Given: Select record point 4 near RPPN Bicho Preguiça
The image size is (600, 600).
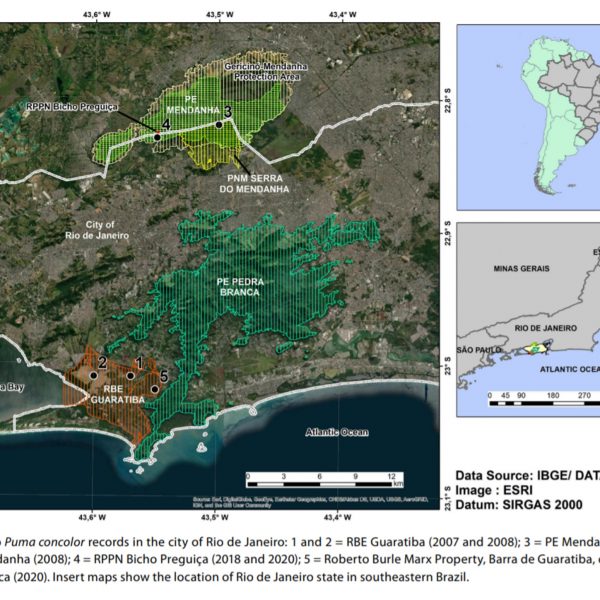Looking at the screenshot, I should [x=157, y=136].
